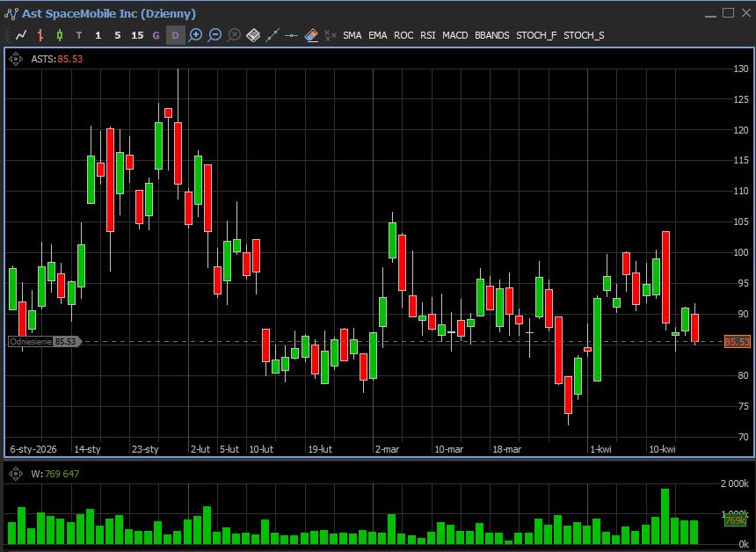
Task: Switch to the 5-minute interval
Action: (118, 35)
